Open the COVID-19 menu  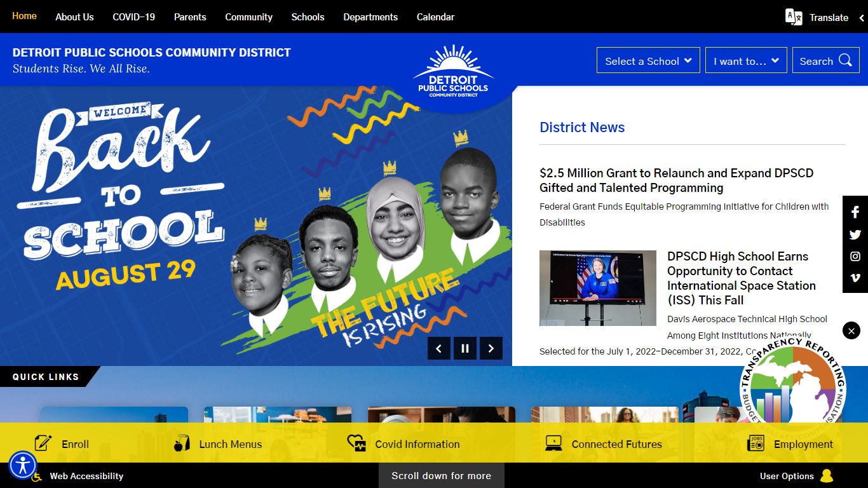[x=134, y=17]
